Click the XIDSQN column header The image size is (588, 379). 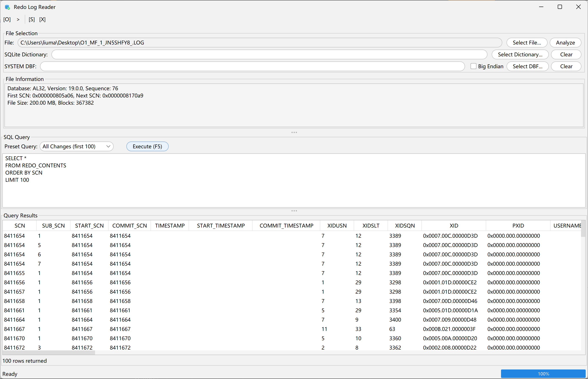tap(405, 226)
